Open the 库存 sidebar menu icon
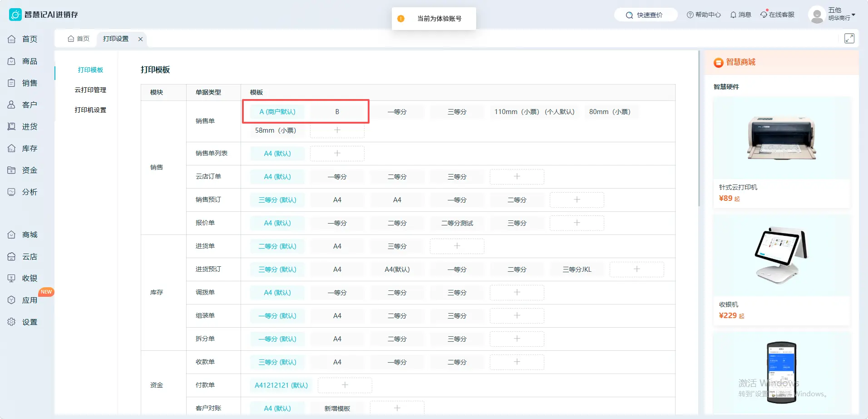This screenshot has width=868, height=419. pos(12,148)
